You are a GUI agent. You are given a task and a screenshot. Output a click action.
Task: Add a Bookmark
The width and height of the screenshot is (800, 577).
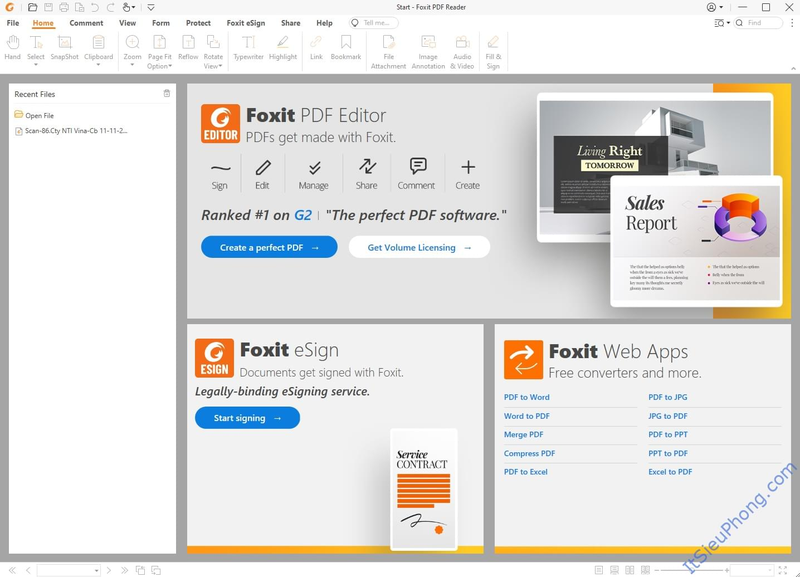pos(346,48)
